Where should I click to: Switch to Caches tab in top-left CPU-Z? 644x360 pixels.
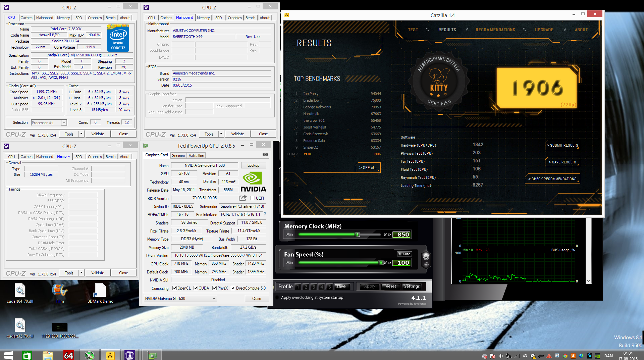coord(26,18)
